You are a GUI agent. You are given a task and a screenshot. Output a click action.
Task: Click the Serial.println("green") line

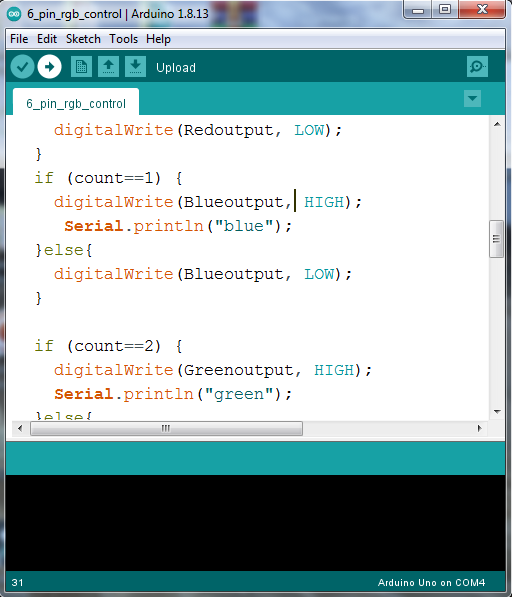[173, 394]
